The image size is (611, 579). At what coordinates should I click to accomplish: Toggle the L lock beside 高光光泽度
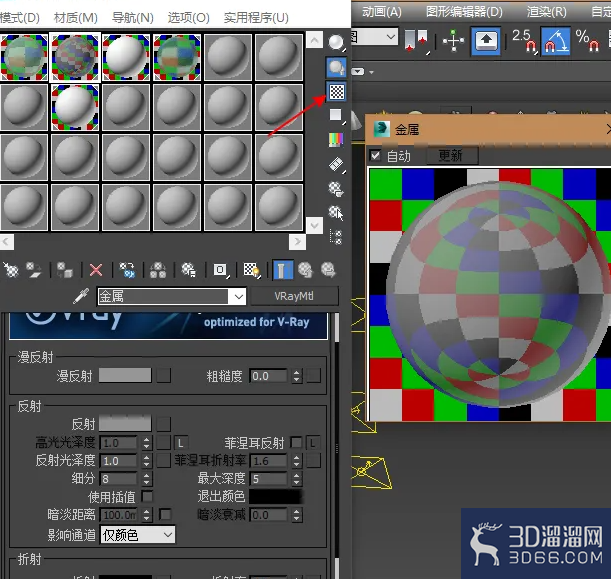click(180, 443)
